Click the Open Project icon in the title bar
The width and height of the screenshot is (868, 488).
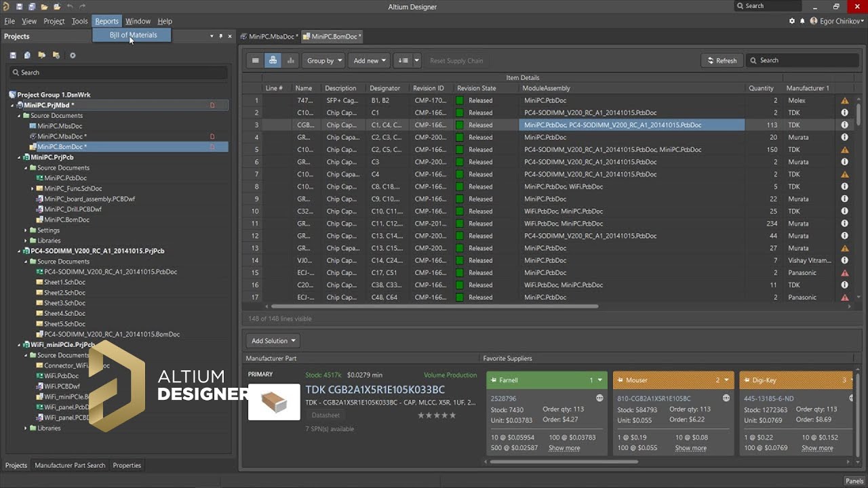click(57, 7)
